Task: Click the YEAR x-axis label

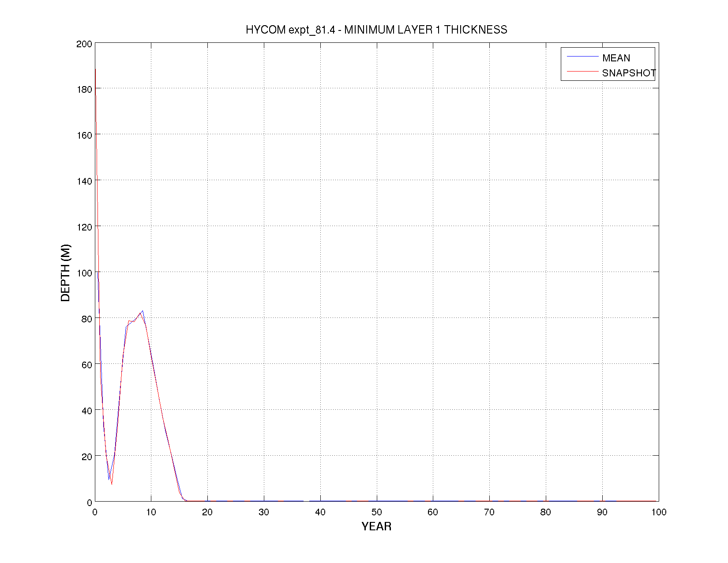Action: [x=376, y=526]
